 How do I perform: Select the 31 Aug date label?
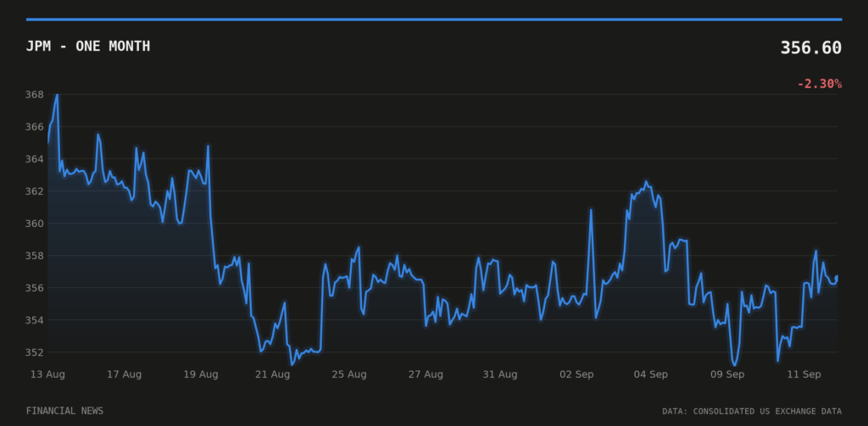[x=500, y=374]
